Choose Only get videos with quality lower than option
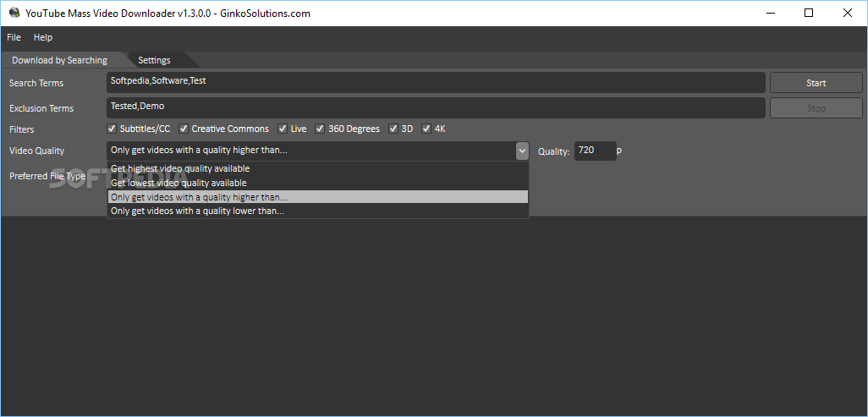The height and width of the screenshot is (417, 868). click(318, 211)
